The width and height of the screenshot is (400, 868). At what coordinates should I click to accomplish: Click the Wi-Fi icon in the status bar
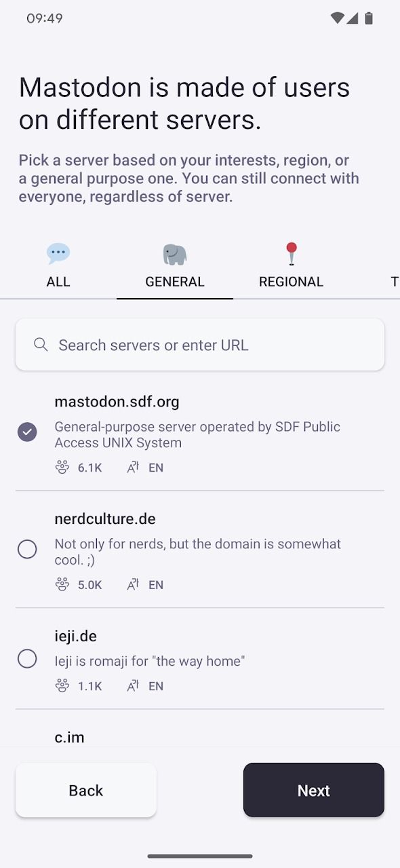[x=337, y=18]
